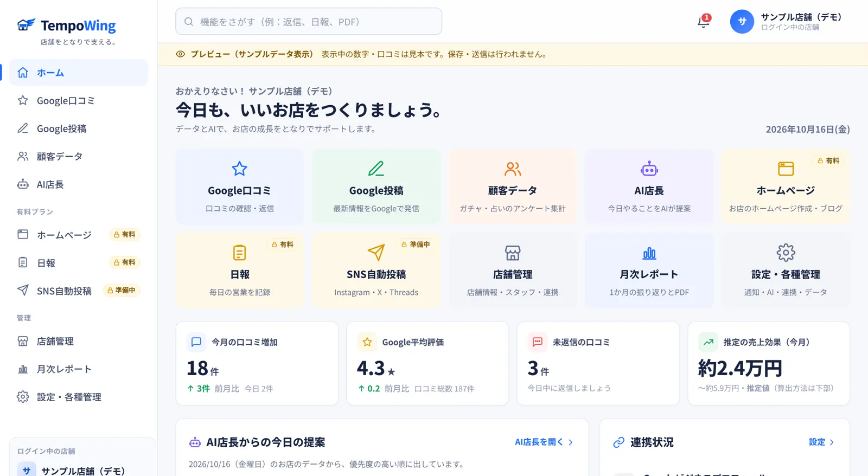
Task: Click the date 2026年10月16日(金)
Action: tap(808, 129)
